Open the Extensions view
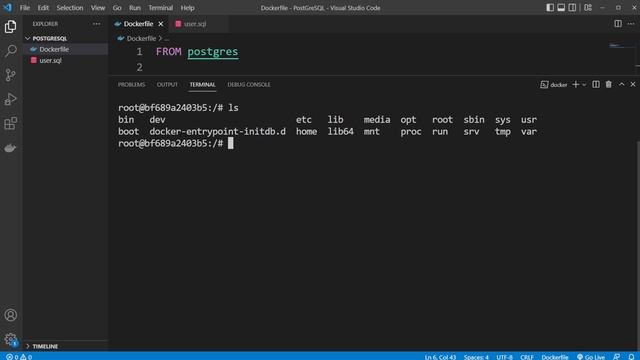The width and height of the screenshot is (640, 360). (11, 123)
